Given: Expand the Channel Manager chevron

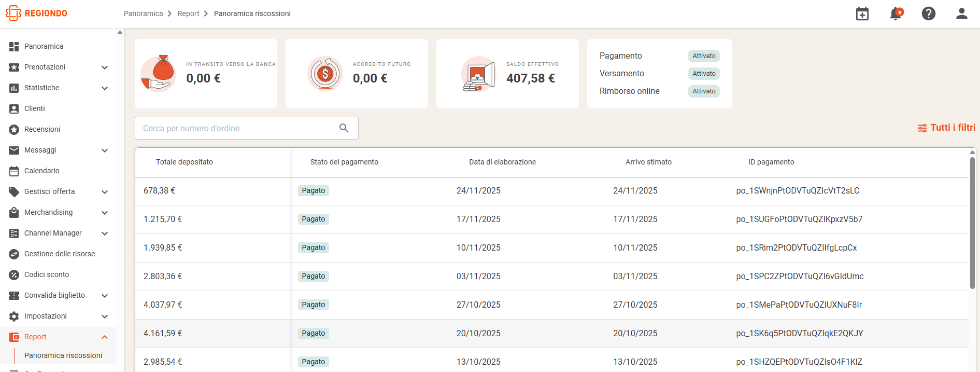Looking at the screenshot, I should pos(105,233).
